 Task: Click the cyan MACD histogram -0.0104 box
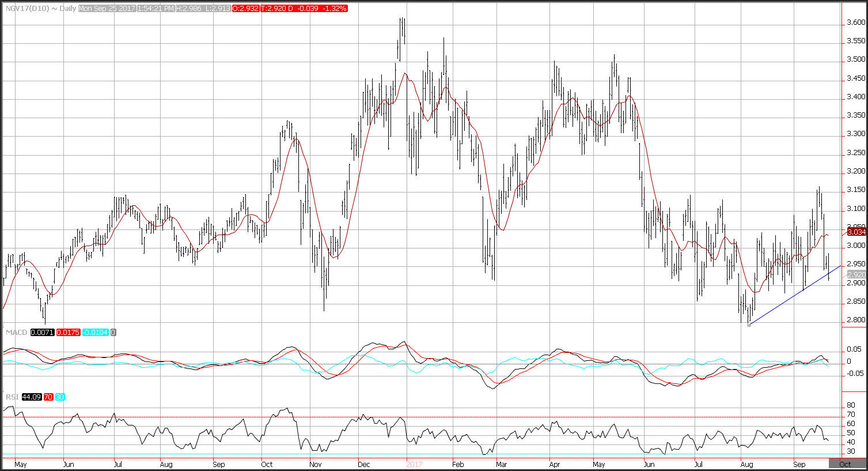tap(96, 333)
